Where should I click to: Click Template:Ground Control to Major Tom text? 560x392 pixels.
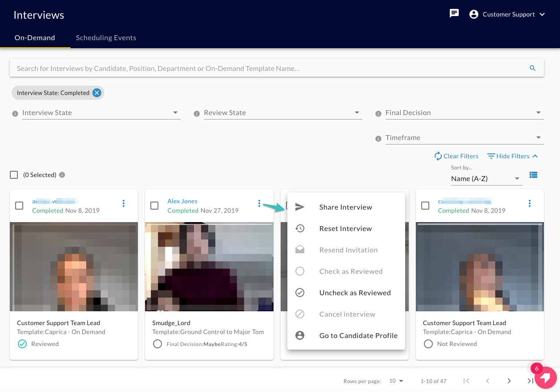208,332
